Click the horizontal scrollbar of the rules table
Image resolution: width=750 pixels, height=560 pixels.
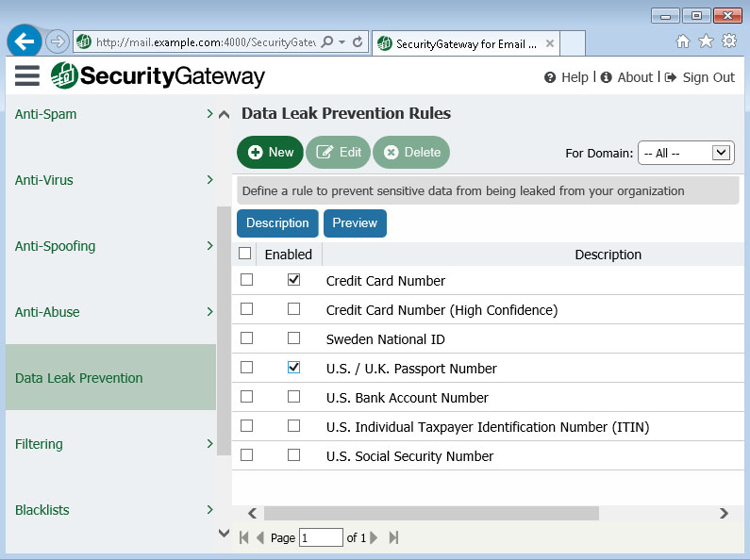[430, 514]
